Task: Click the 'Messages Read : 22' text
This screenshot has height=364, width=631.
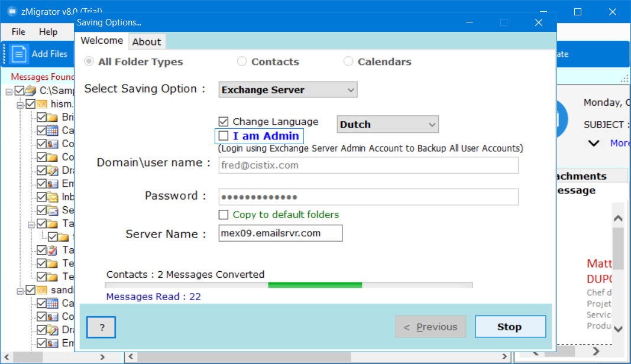Action: click(x=153, y=297)
